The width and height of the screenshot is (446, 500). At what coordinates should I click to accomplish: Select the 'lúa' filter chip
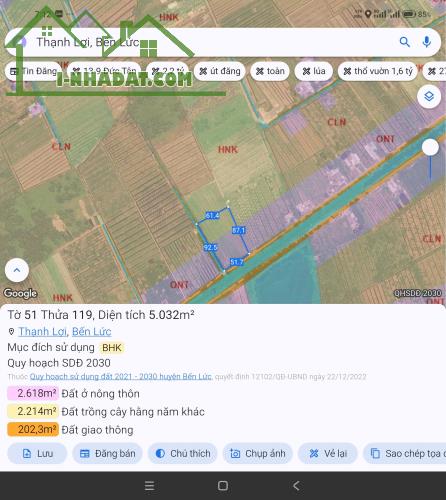[x=314, y=71]
